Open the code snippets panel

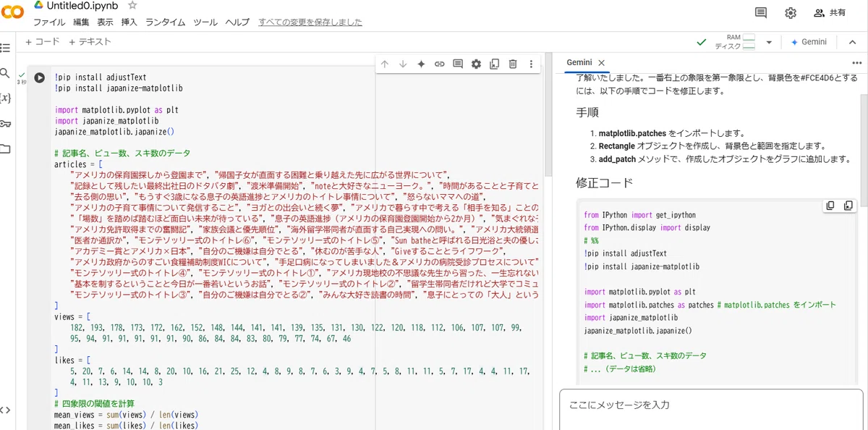point(6,410)
